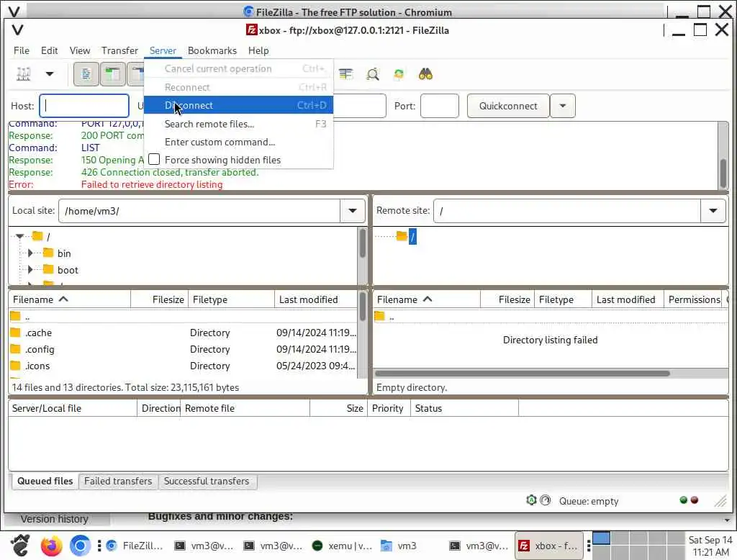The height and width of the screenshot is (560, 737).
Task: Switch to the Successful transfers tab
Action: tap(207, 481)
